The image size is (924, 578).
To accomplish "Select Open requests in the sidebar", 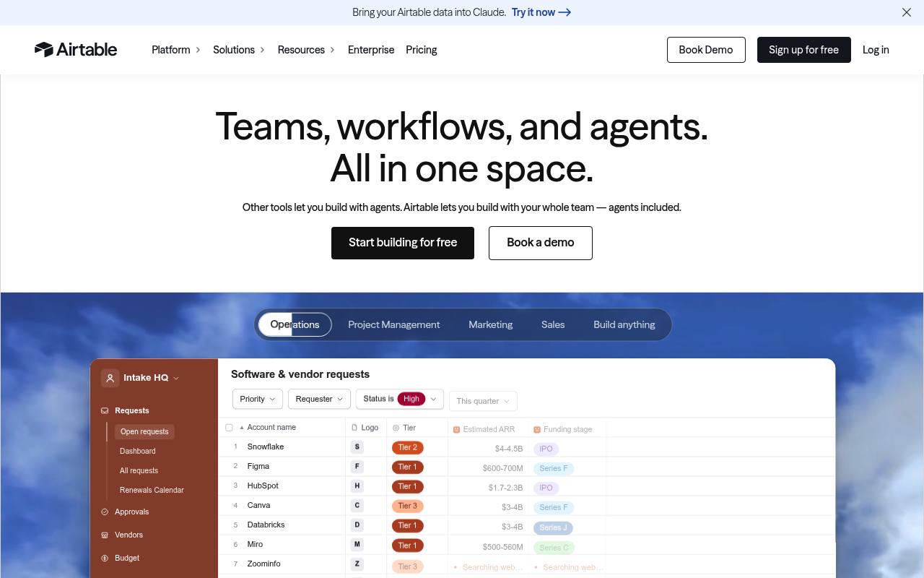I will [144, 431].
